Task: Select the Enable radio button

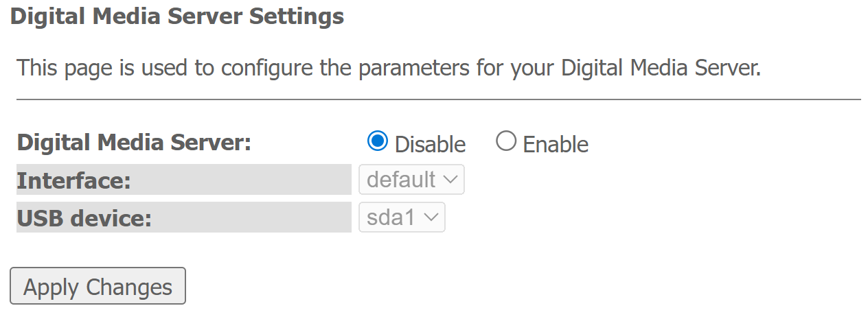Action: (x=505, y=141)
